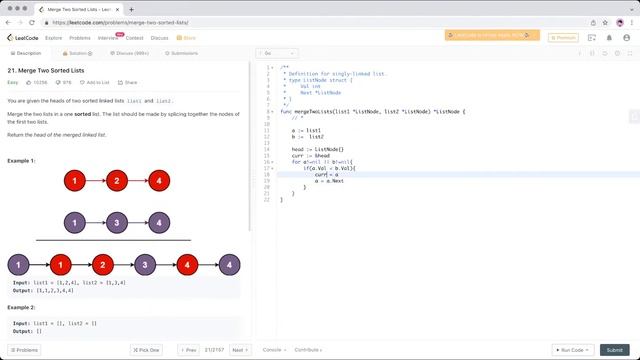The image size is (640, 360).
Task: Switch to the Discuss (999+) tab
Action: (129, 53)
